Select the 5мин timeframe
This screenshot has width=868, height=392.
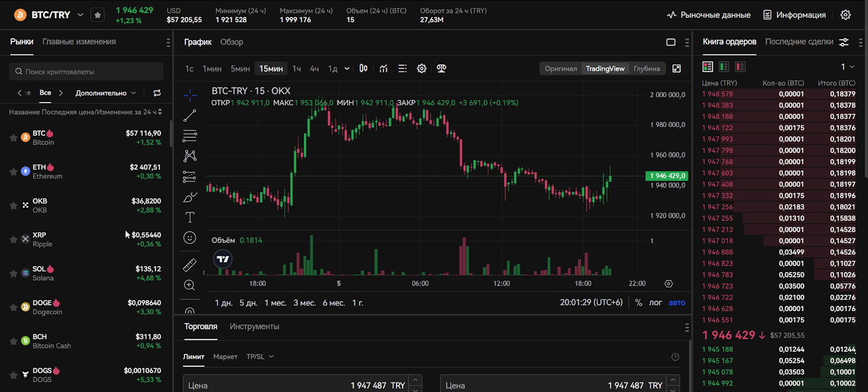(240, 68)
